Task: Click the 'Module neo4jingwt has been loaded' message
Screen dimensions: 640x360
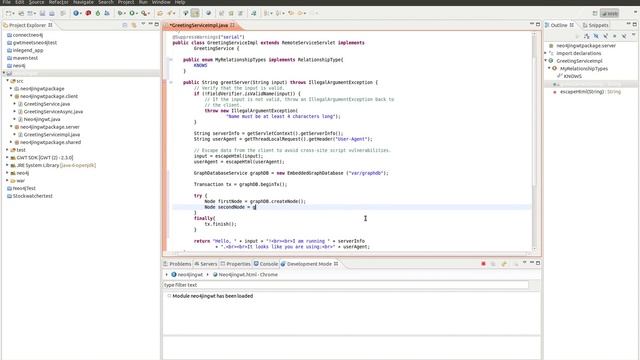Action: [212, 296]
